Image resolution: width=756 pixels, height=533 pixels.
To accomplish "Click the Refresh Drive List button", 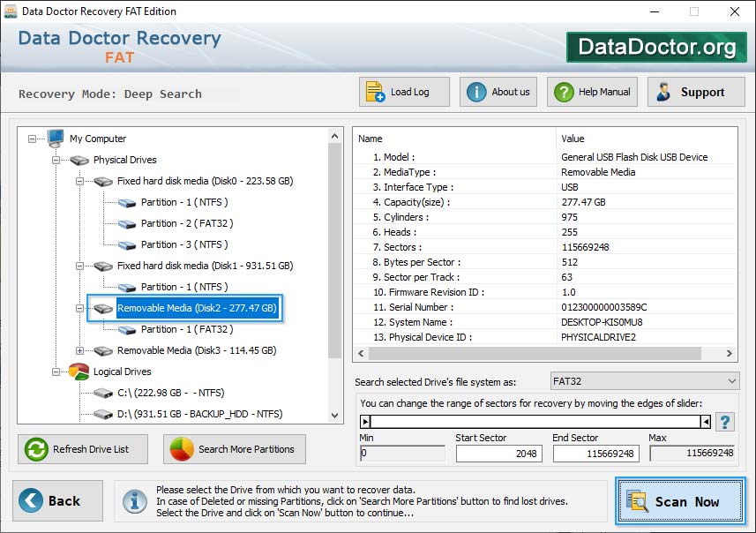I will (x=83, y=449).
